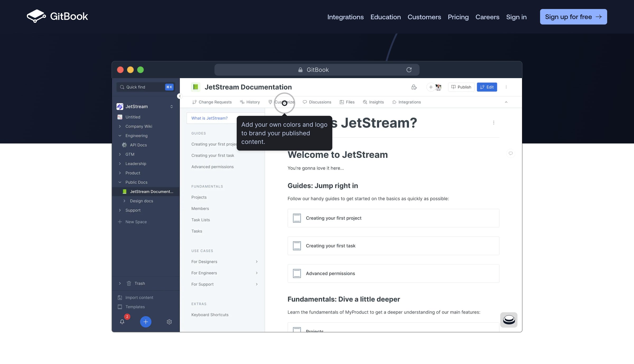Click the lock-edit icon beside Publish
The width and height of the screenshot is (634, 364).
414,87
